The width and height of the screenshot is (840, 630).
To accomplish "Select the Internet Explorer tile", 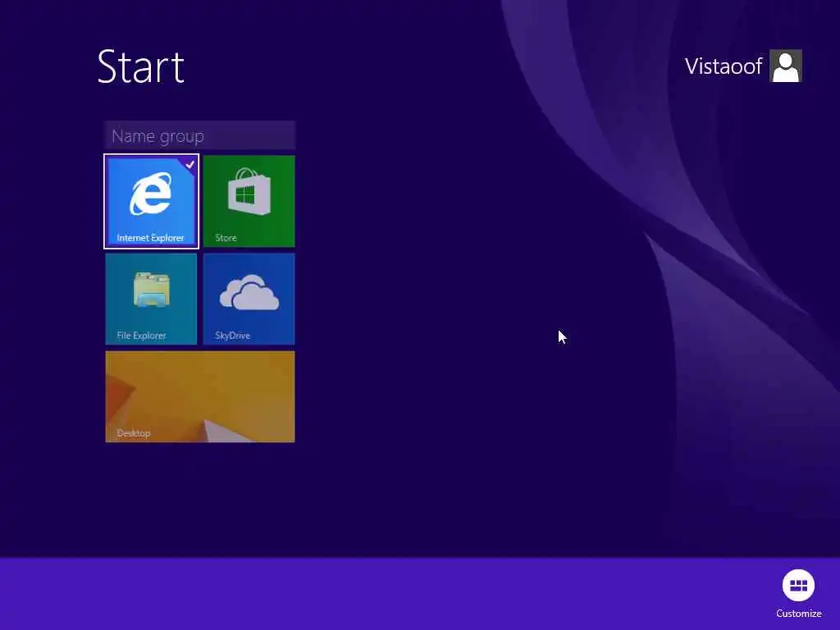I will tap(151, 202).
